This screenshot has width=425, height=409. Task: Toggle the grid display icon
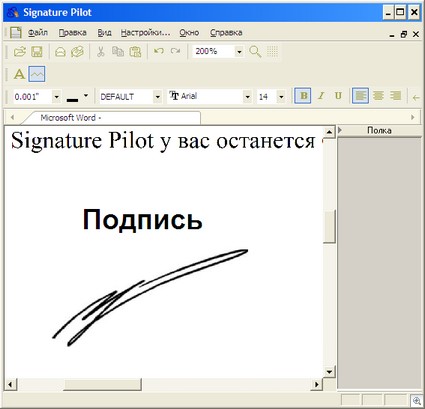[272, 51]
